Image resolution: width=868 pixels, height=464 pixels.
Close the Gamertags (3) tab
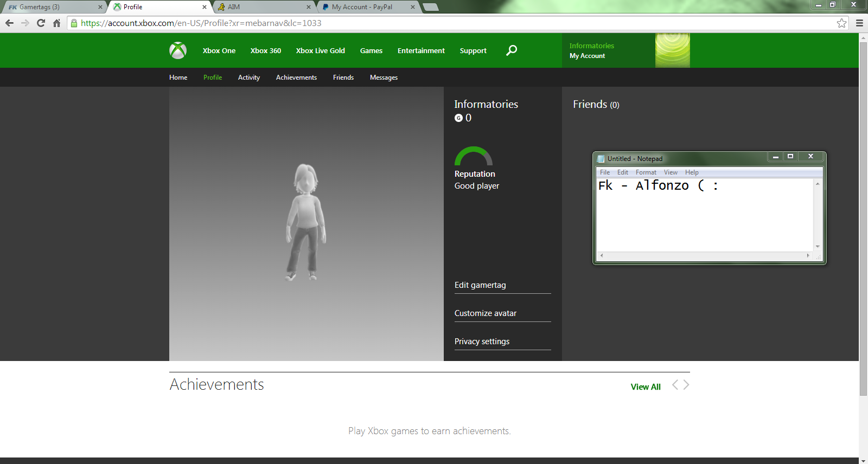[x=100, y=7]
